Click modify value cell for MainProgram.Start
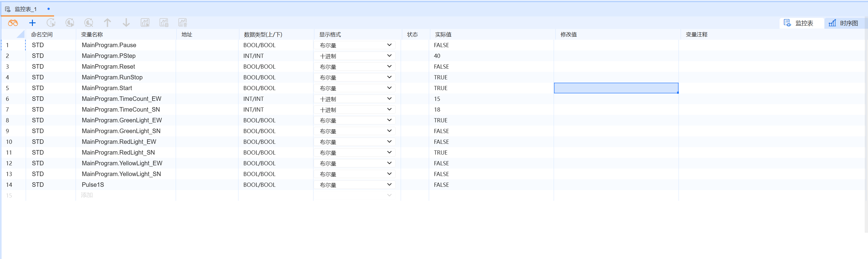The width and height of the screenshot is (868, 259). point(616,88)
